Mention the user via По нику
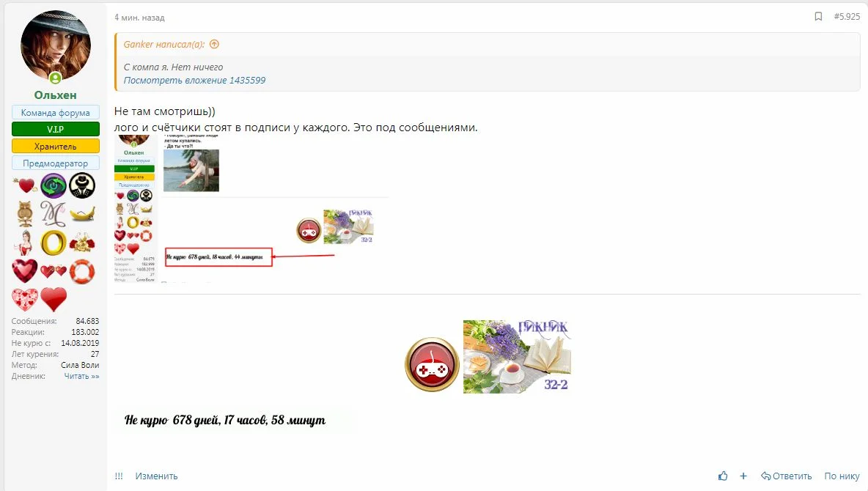Viewport: 868px width, 491px height. [x=842, y=476]
